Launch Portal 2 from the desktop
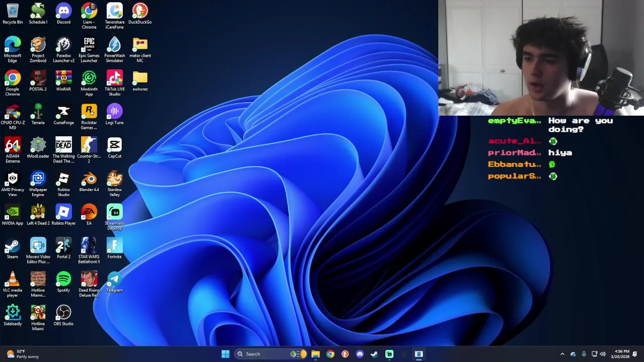The image size is (644, 362). 63,248
